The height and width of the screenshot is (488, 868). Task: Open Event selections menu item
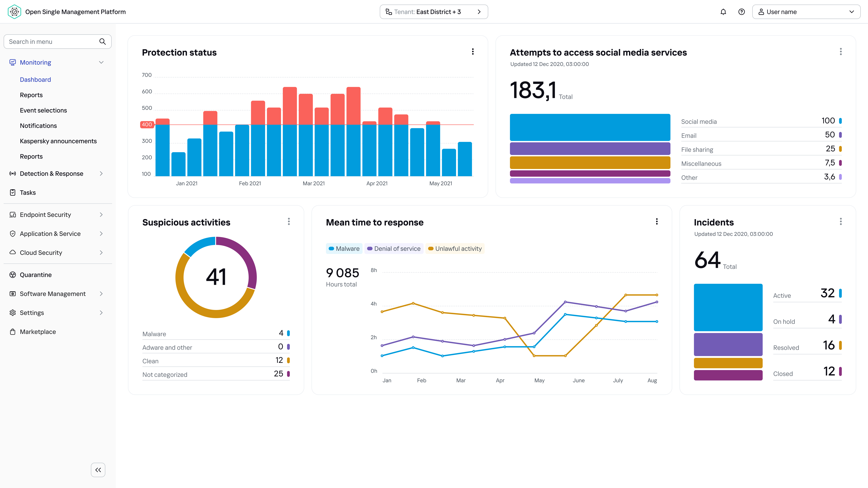click(x=43, y=110)
